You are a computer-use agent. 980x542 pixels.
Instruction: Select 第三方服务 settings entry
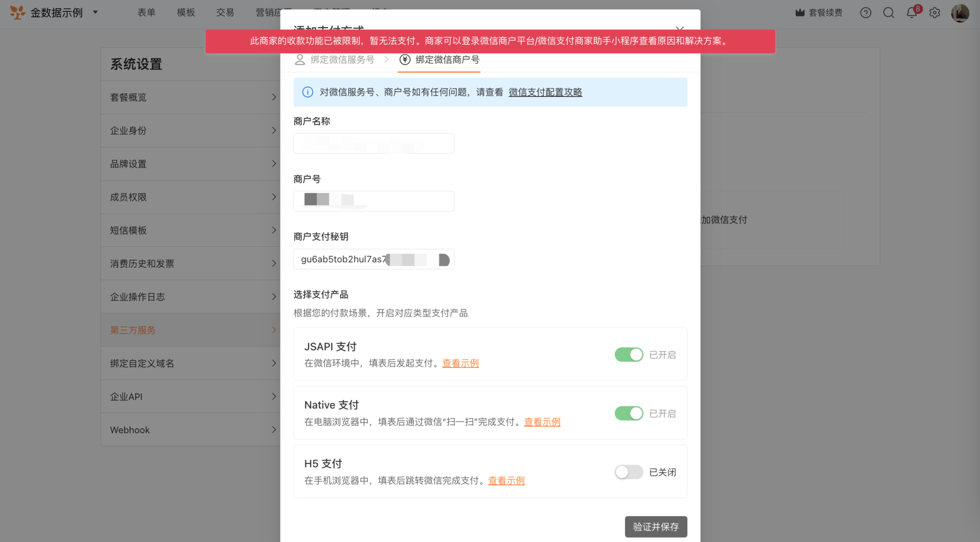click(x=191, y=330)
